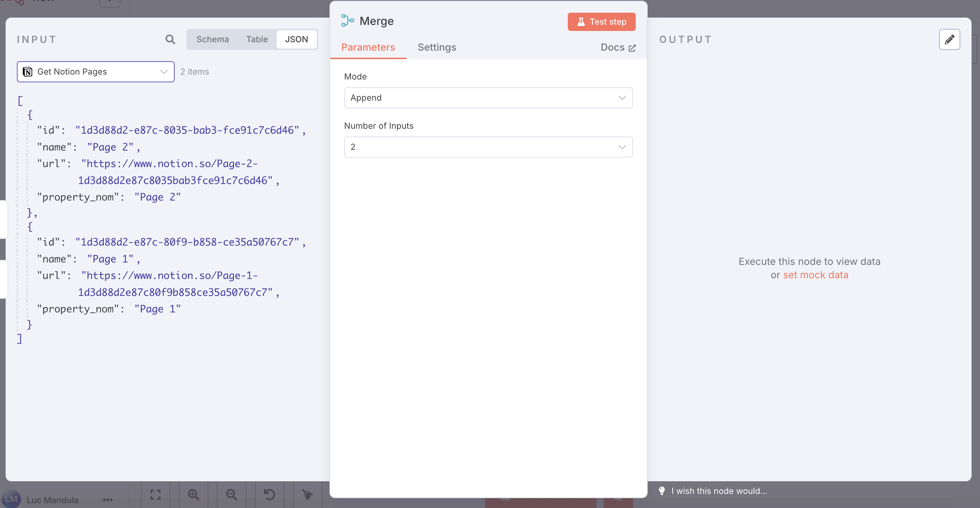This screenshot has height=508, width=980.
Task: Open the Number of Inputs dropdown
Action: (488, 147)
